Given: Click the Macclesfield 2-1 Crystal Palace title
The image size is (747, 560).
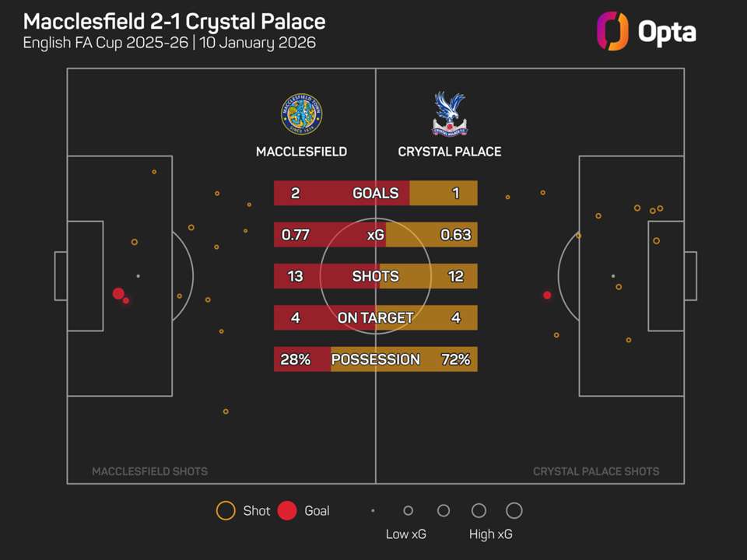Looking at the screenshot, I should pos(174,22).
